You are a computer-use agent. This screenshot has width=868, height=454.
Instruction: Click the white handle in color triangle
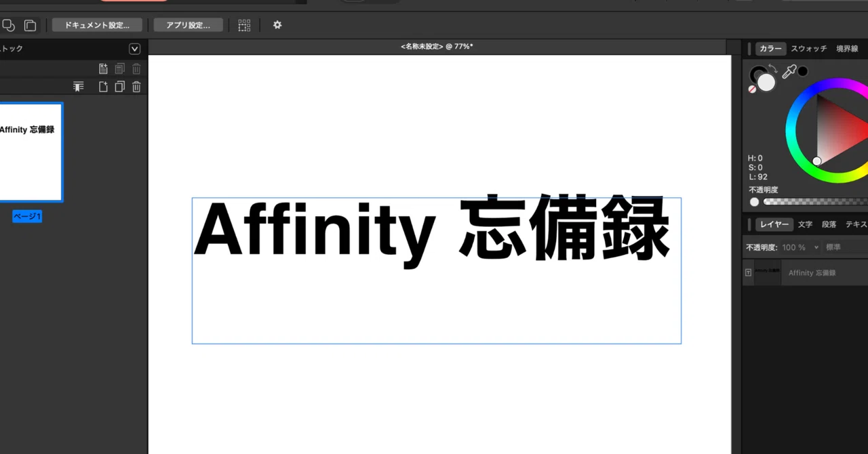point(816,161)
